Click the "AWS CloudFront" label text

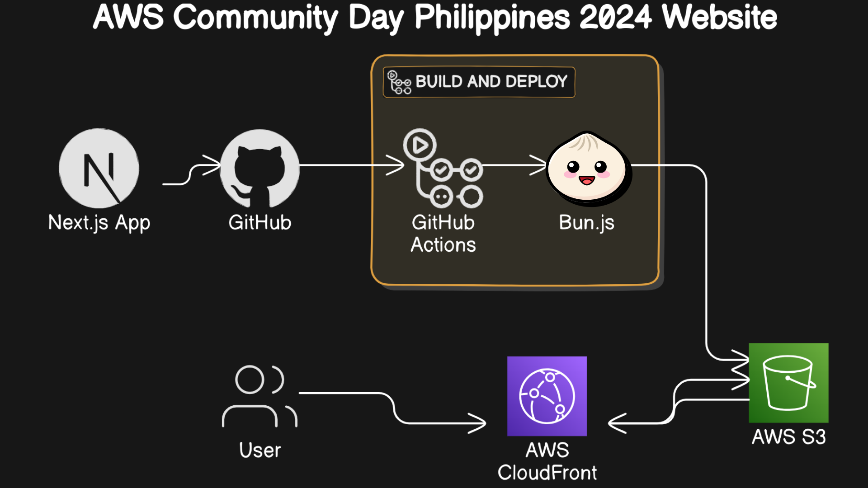[x=547, y=461]
